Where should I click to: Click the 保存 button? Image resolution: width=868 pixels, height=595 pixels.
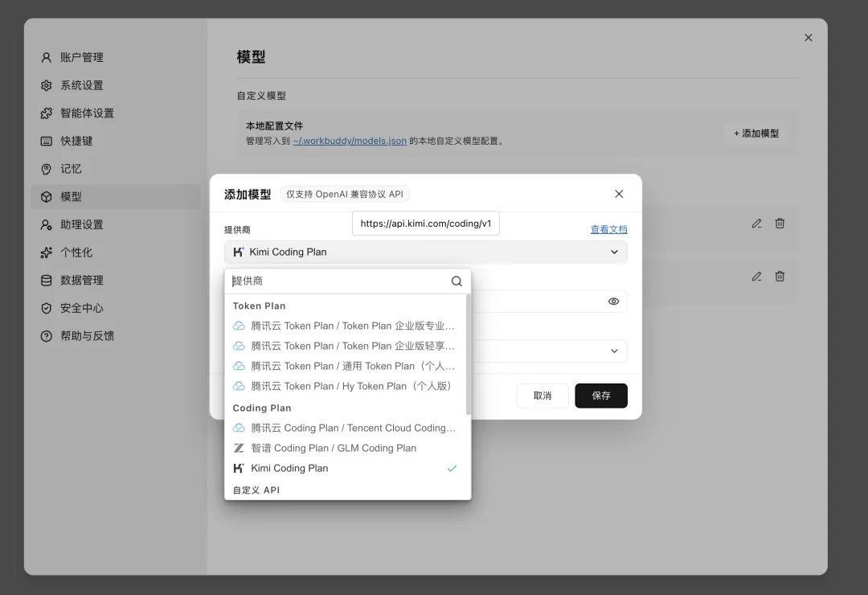600,396
